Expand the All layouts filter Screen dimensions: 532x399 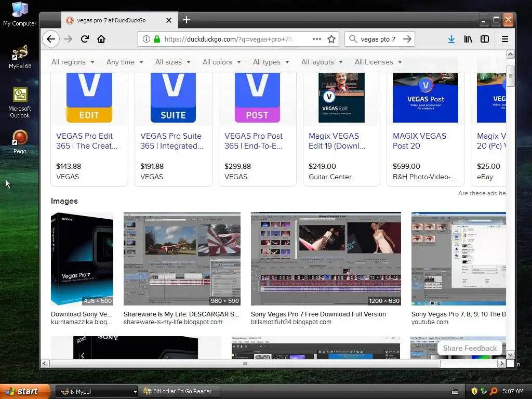point(322,62)
